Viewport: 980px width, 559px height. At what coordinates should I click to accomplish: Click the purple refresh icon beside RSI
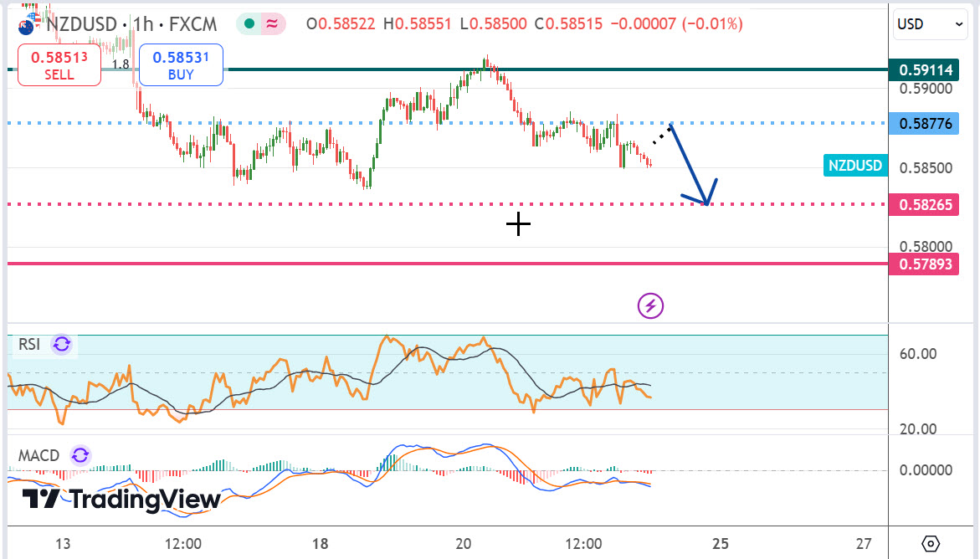click(x=62, y=344)
